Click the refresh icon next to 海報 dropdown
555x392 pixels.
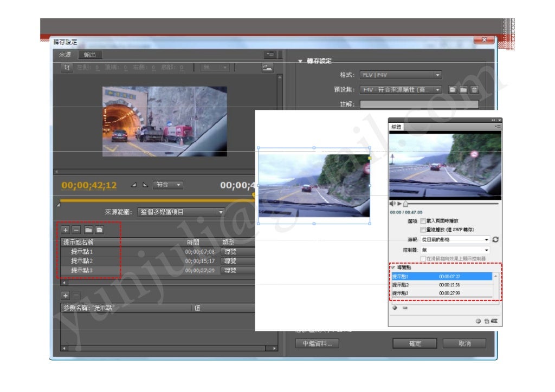click(x=495, y=239)
